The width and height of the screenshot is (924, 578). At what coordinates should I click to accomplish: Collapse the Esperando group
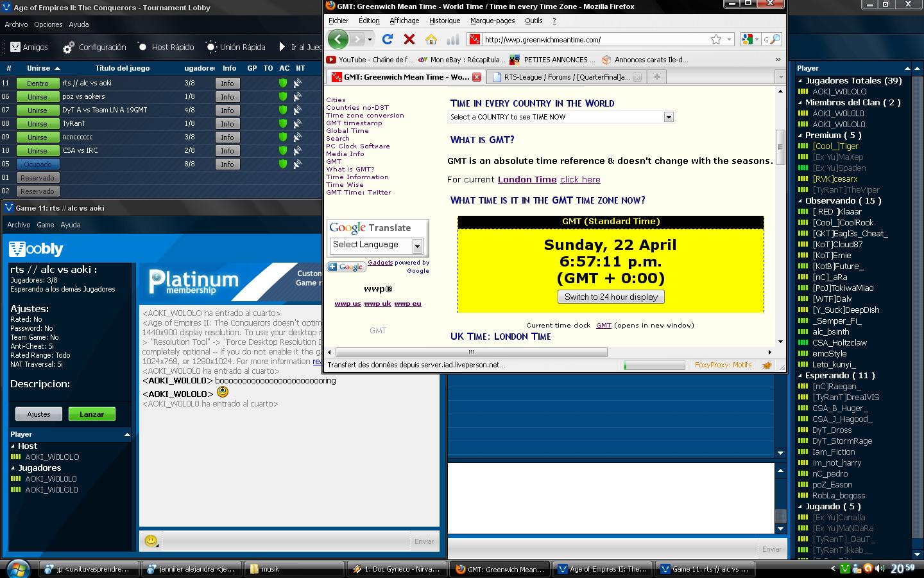[800, 376]
